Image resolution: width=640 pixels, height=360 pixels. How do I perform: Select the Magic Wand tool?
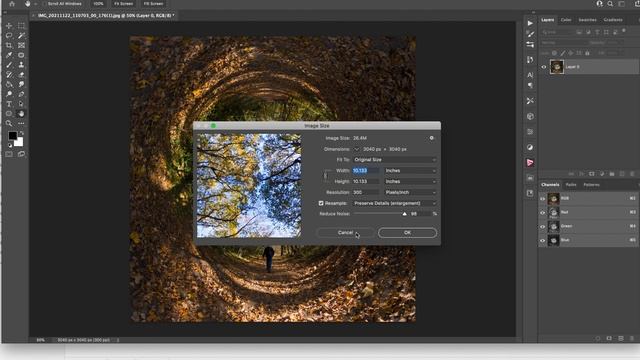pyautogui.click(x=21, y=36)
